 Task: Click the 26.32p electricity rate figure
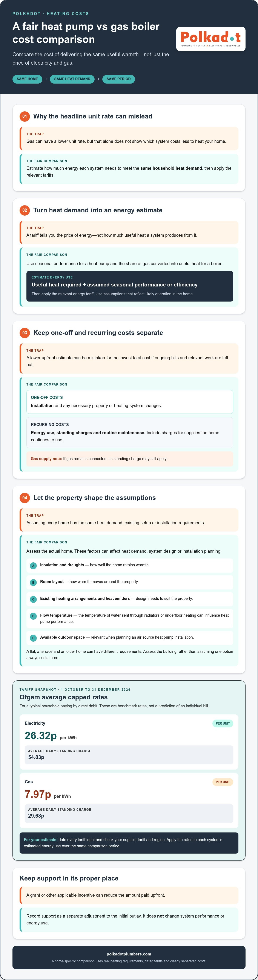tap(41, 736)
